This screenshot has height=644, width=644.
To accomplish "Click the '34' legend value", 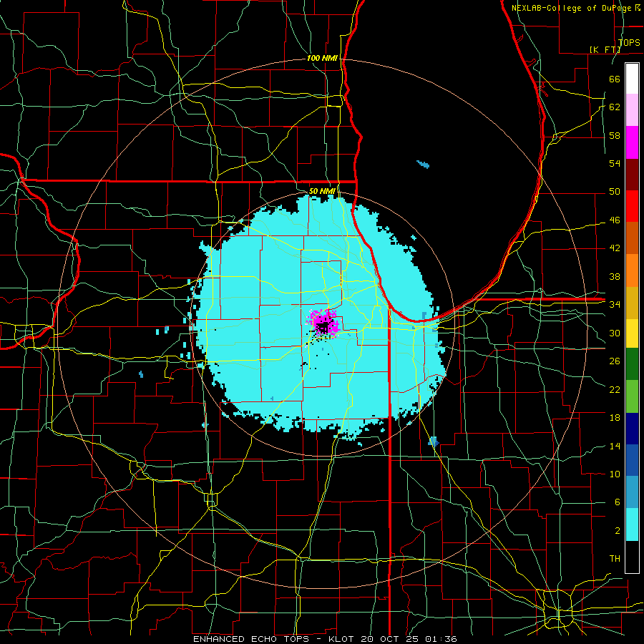I will coord(615,305).
